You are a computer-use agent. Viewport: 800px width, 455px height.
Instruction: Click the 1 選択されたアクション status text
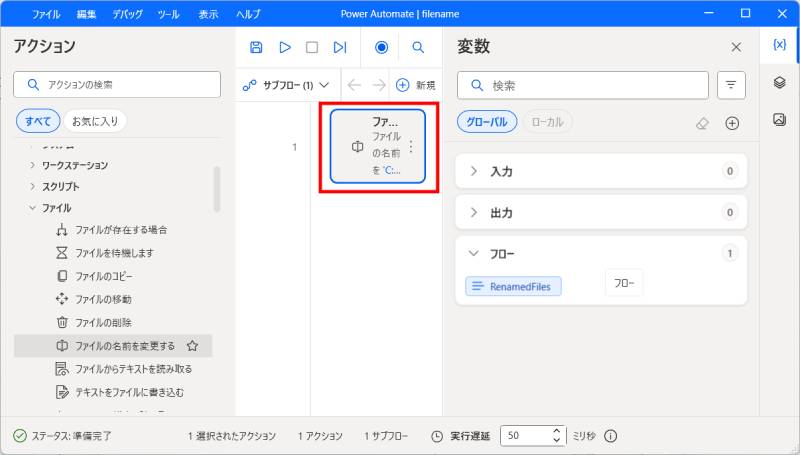pos(232,436)
